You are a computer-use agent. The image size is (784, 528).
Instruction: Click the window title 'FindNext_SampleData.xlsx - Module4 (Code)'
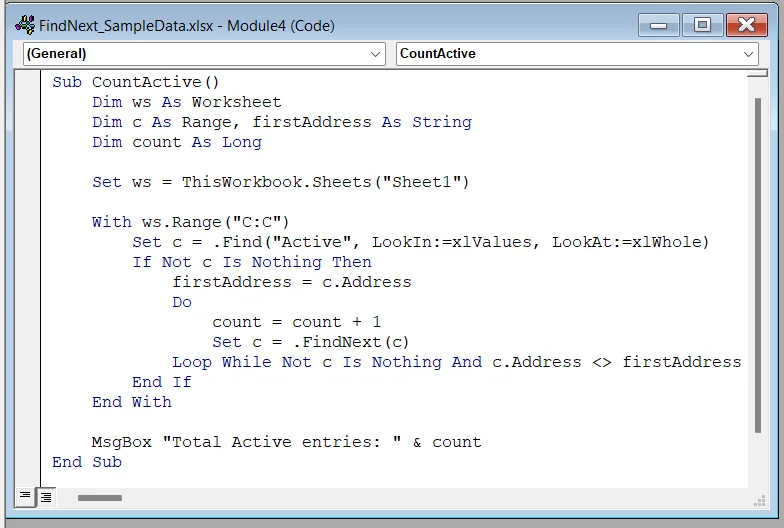tap(187, 26)
